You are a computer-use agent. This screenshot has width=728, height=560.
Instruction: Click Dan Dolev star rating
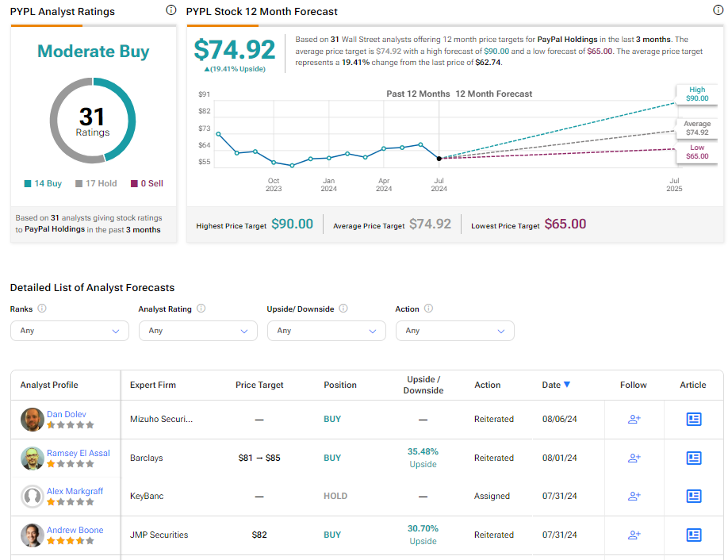[71, 425]
